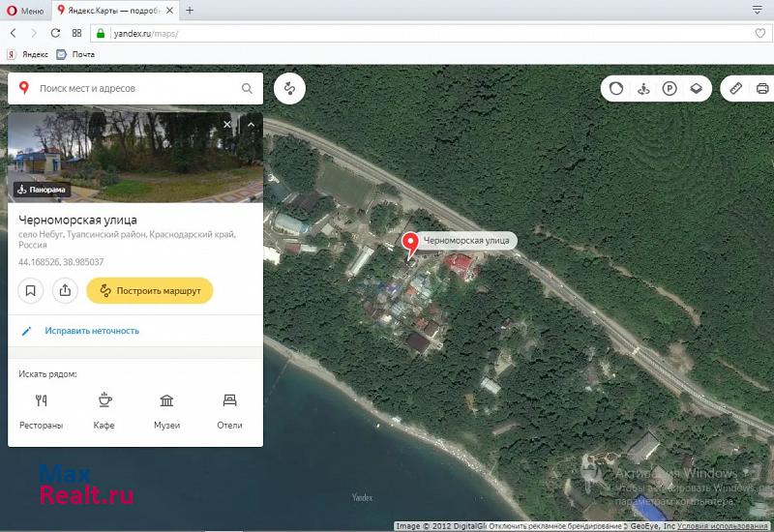Search nearby Рестораны

tap(41, 410)
